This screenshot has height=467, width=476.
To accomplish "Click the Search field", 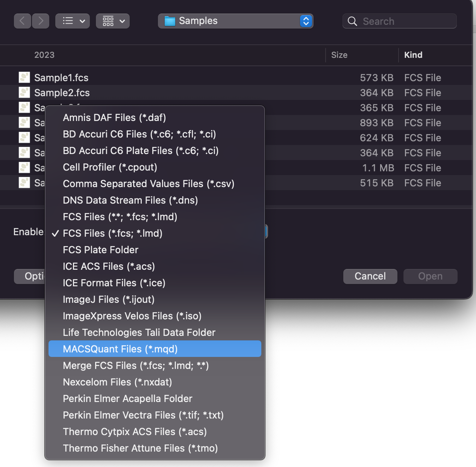I will coord(399,21).
